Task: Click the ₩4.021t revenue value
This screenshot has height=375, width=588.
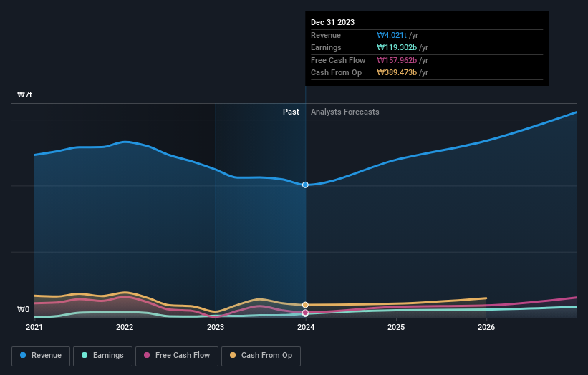Action: coord(392,35)
